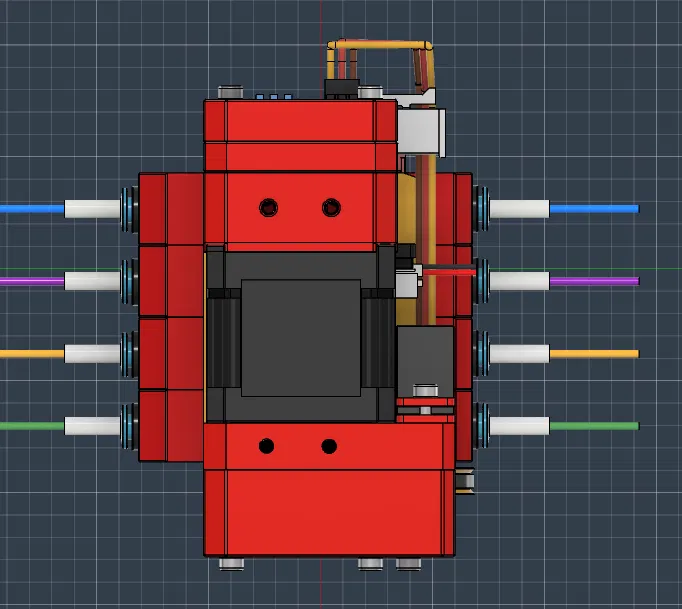Click the right screw hole in lower red block

tap(329, 446)
